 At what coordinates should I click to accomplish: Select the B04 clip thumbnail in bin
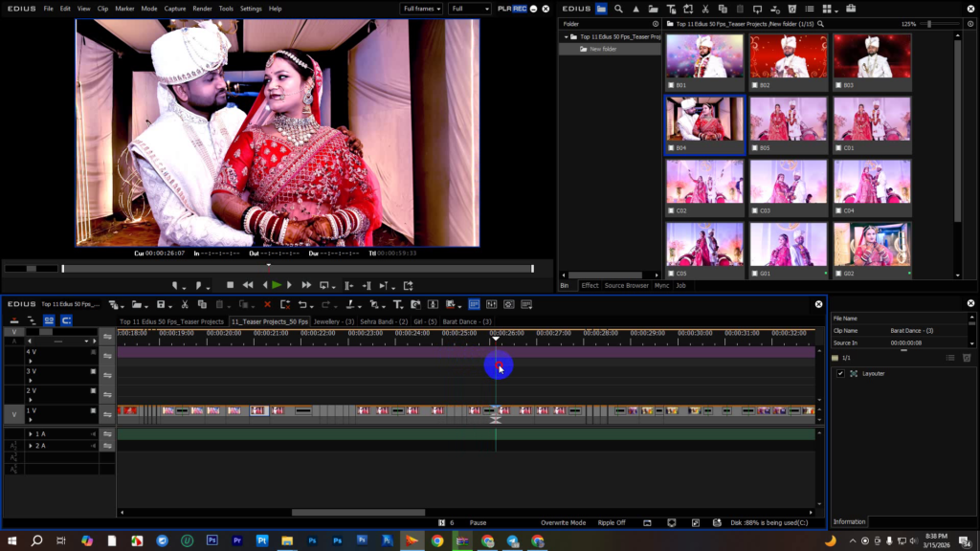(704, 124)
